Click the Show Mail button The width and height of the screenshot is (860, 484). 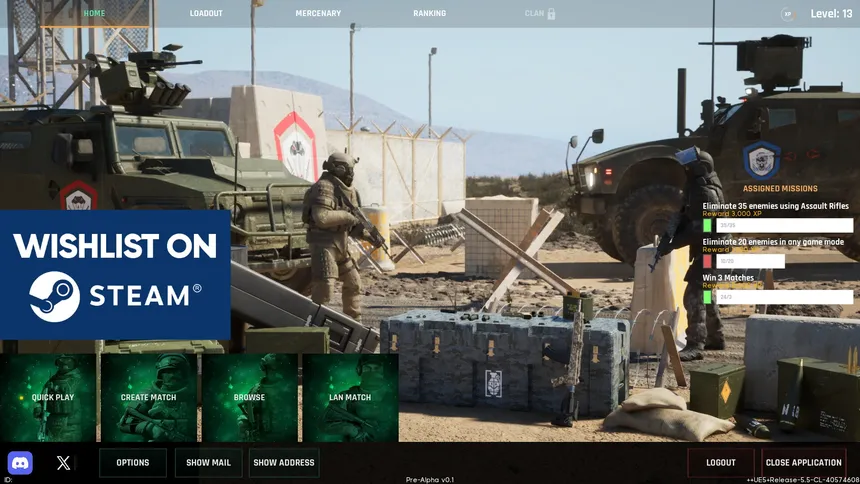point(208,463)
